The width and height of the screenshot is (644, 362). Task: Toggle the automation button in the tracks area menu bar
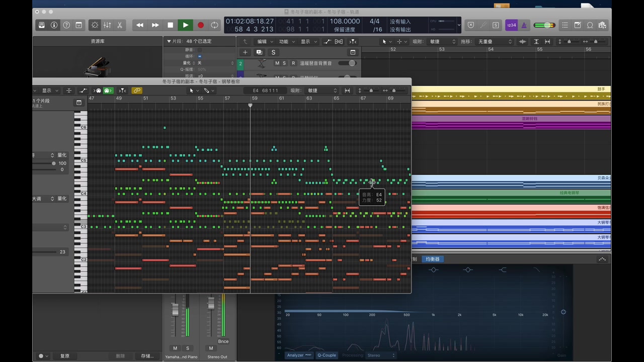[x=328, y=42]
